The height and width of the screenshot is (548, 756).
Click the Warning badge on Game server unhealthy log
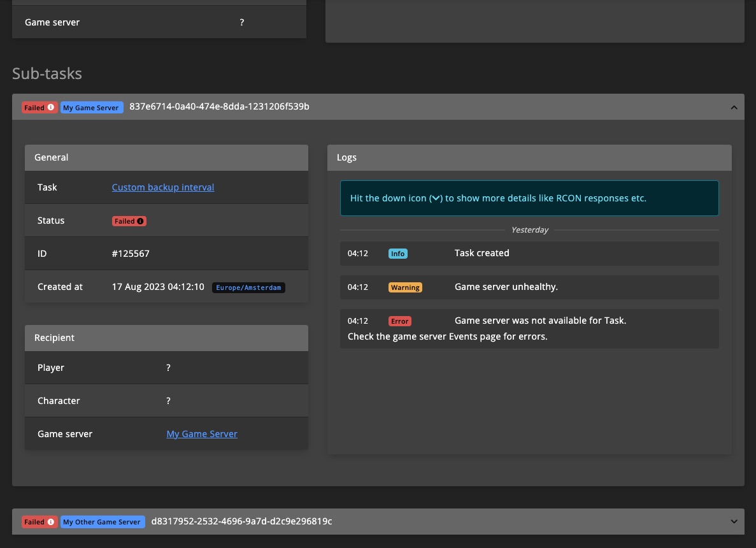[405, 287]
